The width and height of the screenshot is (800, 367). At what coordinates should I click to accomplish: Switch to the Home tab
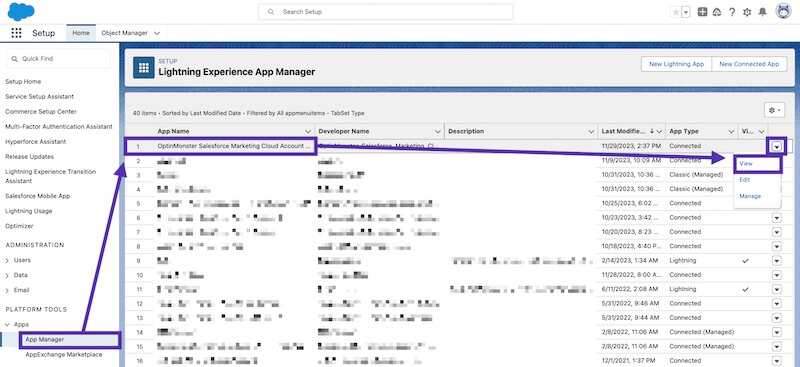pyautogui.click(x=81, y=33)
